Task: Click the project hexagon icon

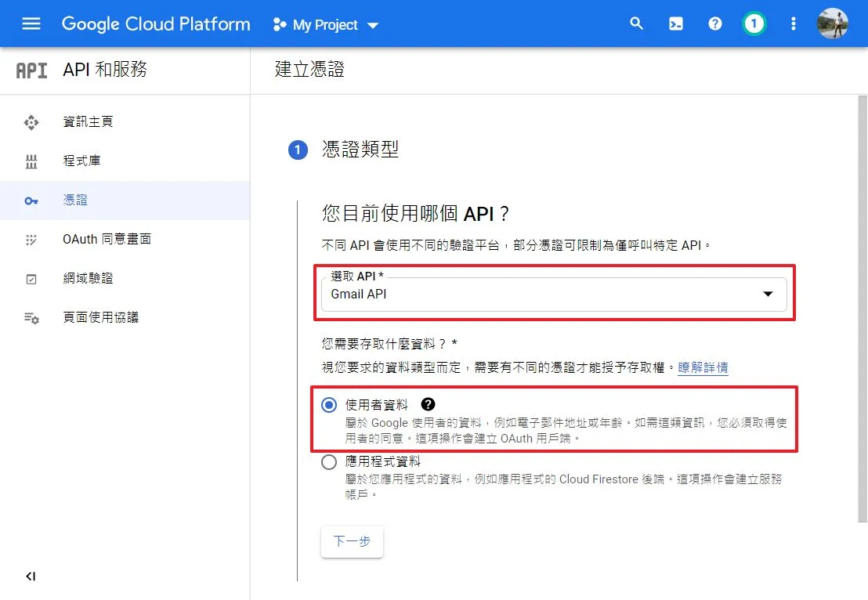Action: [x=280, y=24]
